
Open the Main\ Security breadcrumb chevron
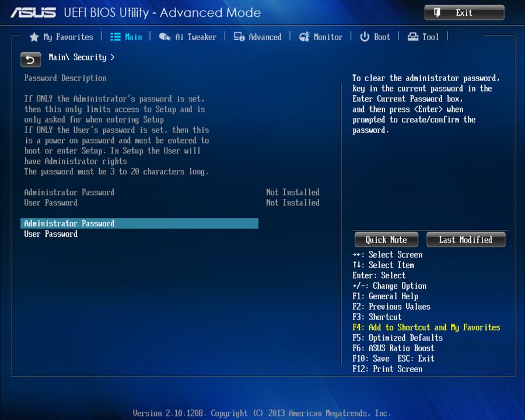point(112,57)
